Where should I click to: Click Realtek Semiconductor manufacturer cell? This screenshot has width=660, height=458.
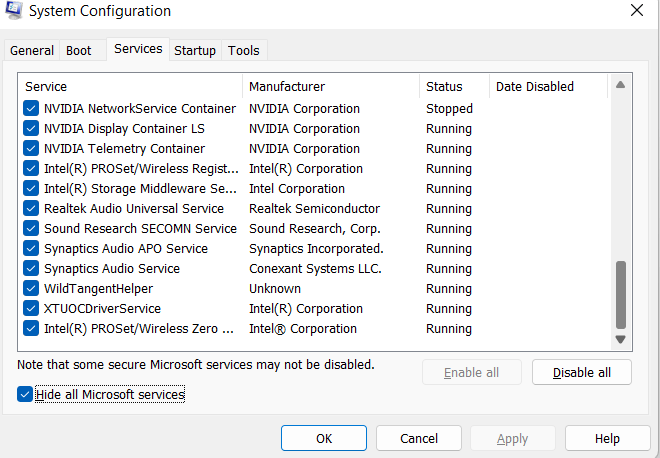click(314, 208)
